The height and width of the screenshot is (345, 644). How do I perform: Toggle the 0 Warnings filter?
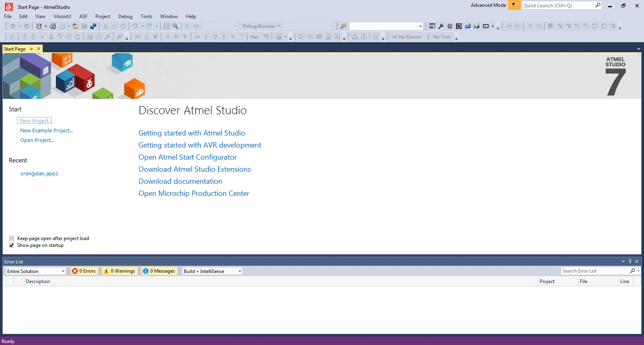click(x=119, y=271)
